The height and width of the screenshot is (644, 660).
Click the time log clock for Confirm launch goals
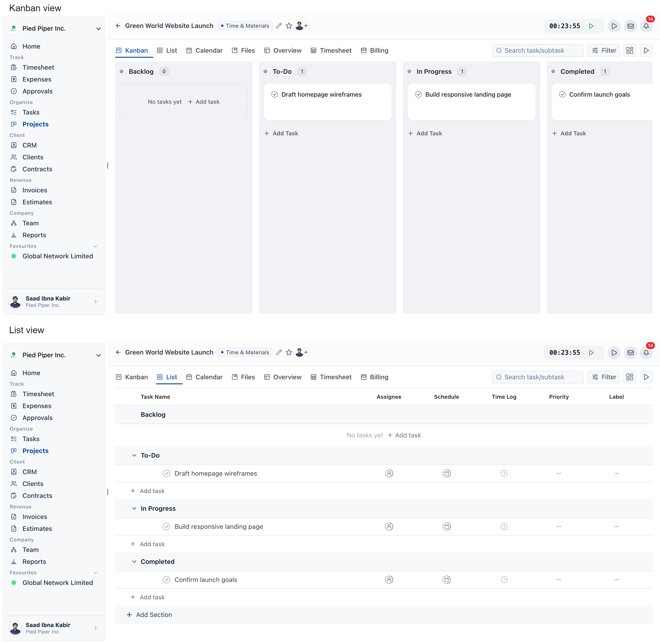(x=504, y=579)
